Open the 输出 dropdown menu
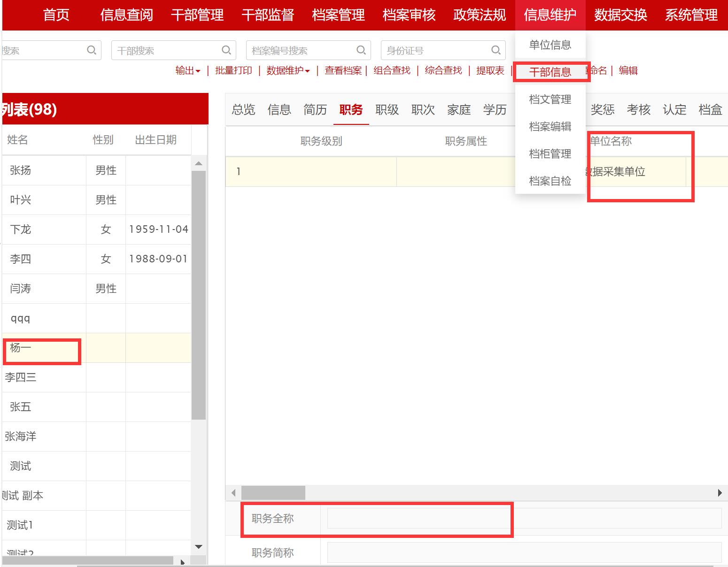Screen dimensions: 728x567 [x=187, y=71]
